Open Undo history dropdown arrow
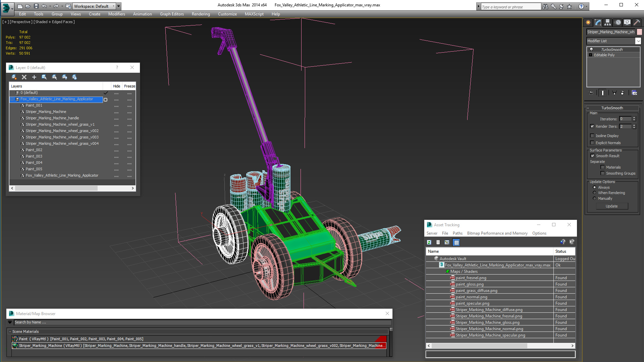The image size is (644, 362). (50, 6)
